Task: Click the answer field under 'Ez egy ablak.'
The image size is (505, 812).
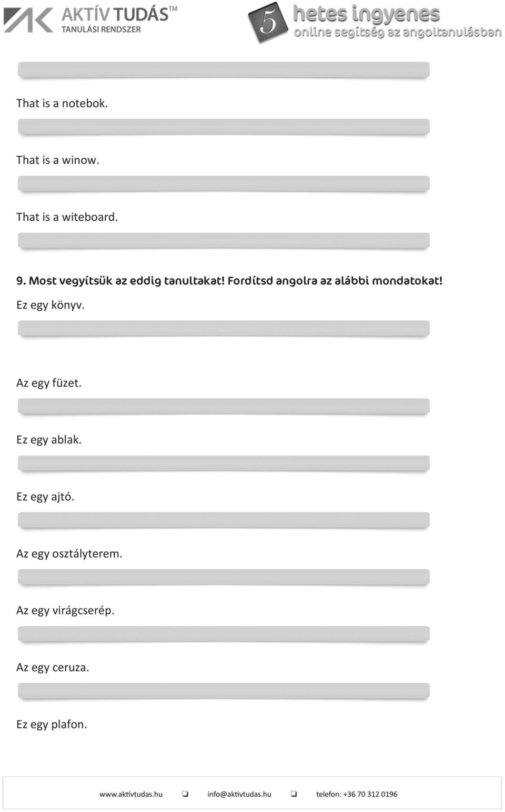Action: tap(224, 464)
